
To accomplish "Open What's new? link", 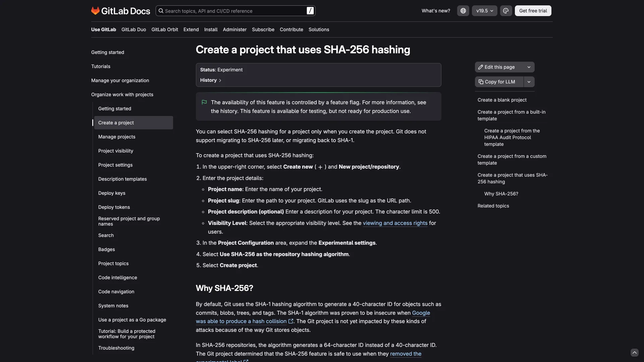I will [436, 11].
